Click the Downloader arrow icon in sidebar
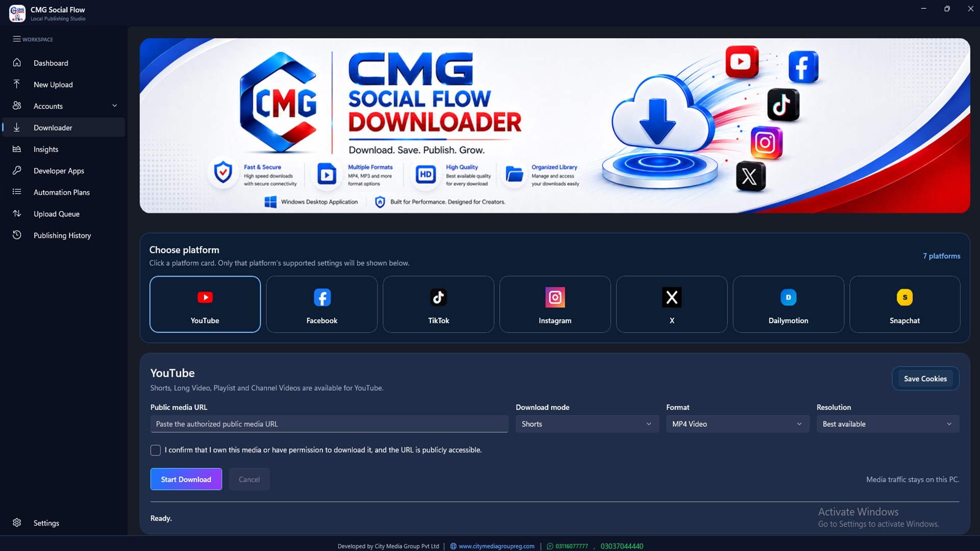 (x=17, y=127)
